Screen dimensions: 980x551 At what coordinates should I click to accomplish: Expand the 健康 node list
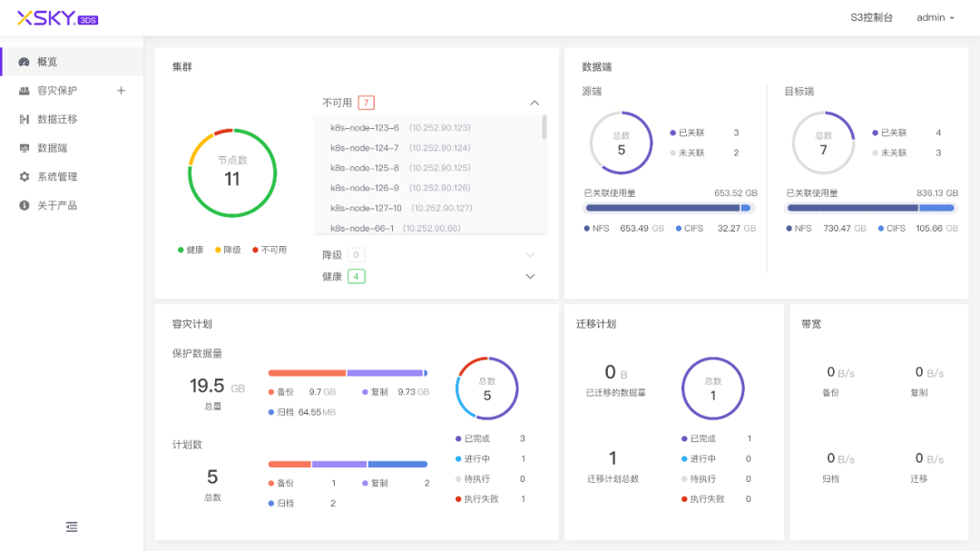point(531,276)
